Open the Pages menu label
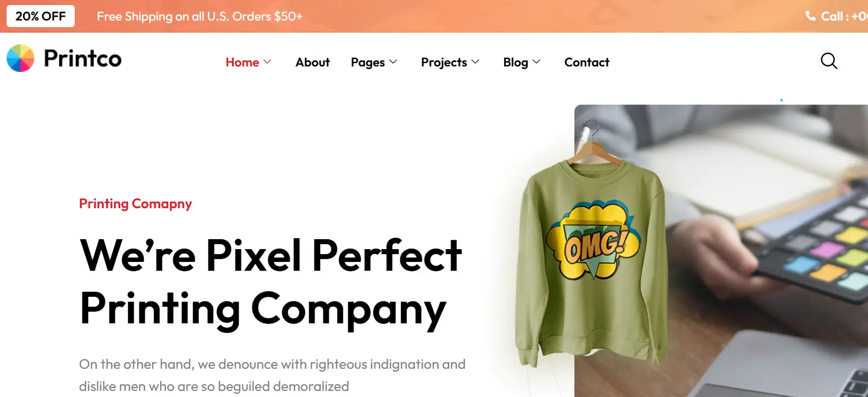Viewport: 868px width, 397px height. [368, 63]
